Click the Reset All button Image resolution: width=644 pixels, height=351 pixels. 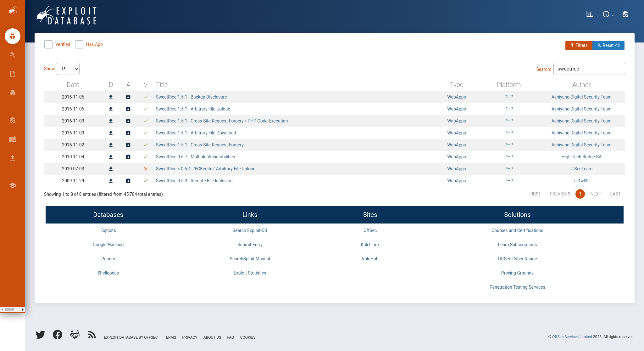(608, 45)
